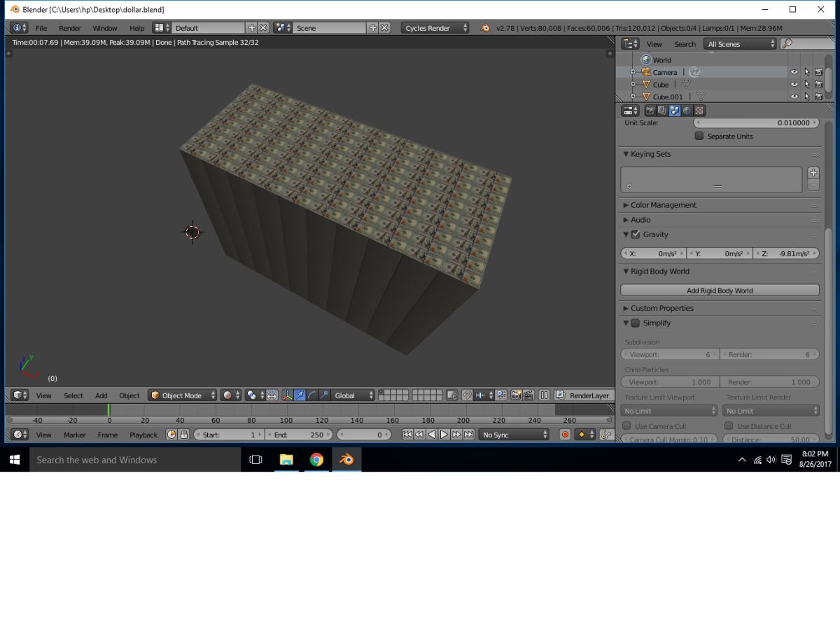Viewport: 840px width, 639px height.
Task: Hide Cube.001 with its eye icon
Action: point(794,97)
